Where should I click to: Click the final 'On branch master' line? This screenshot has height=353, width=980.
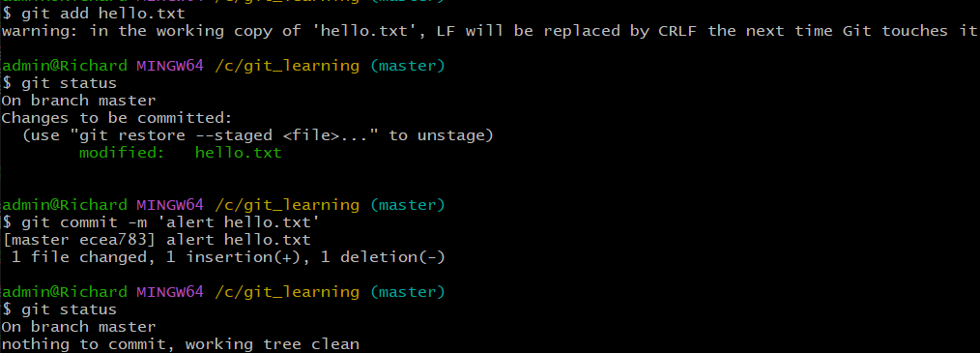coord(78,327)
